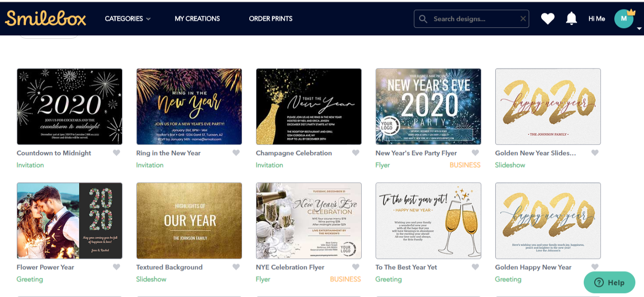The width and height of the screenshot is (644, 297).
Task: Open the notifications bell icon
Action: [571, 18]
